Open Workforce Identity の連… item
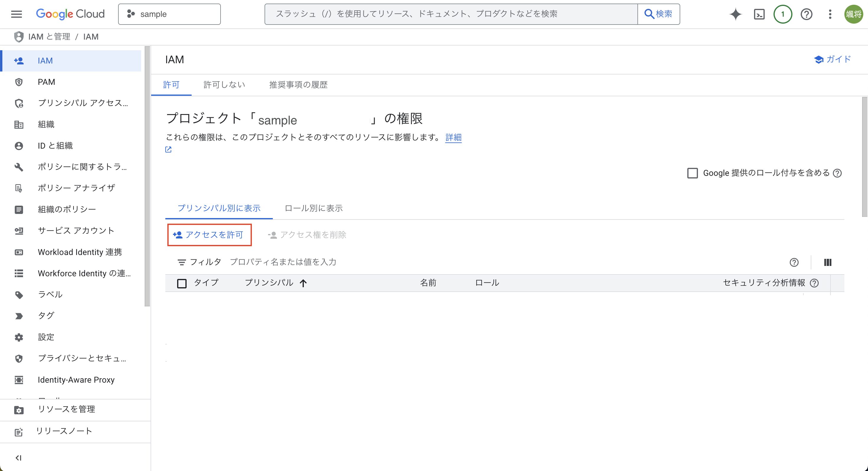 click(71, 273)
